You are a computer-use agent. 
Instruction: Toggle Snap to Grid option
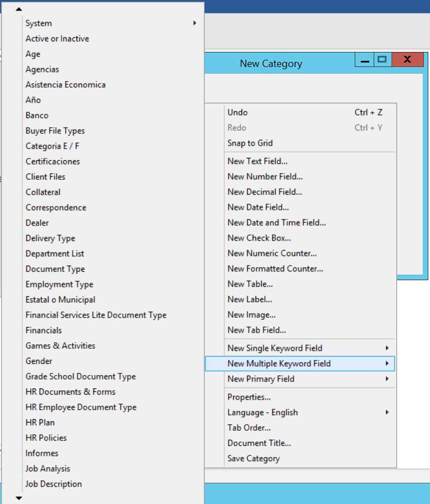(300, 143)
